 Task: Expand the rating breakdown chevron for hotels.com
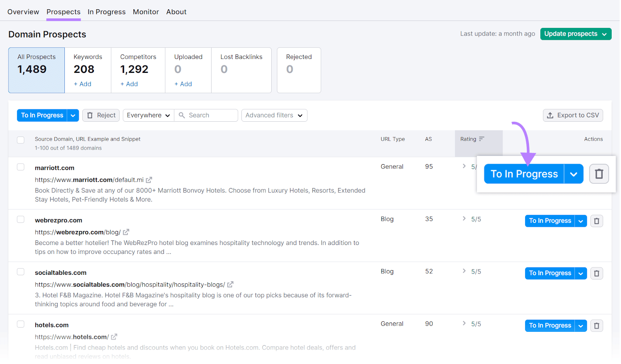click(x=464, y=323)
